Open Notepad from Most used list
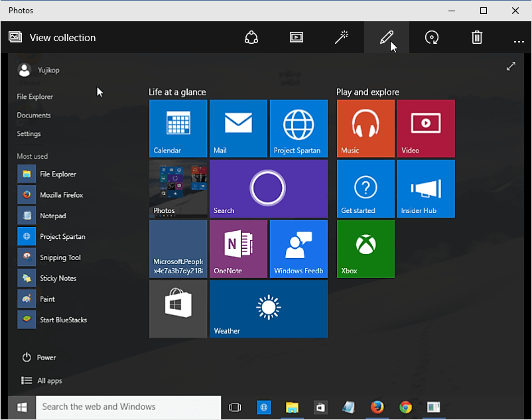 [x=42, y=216]
